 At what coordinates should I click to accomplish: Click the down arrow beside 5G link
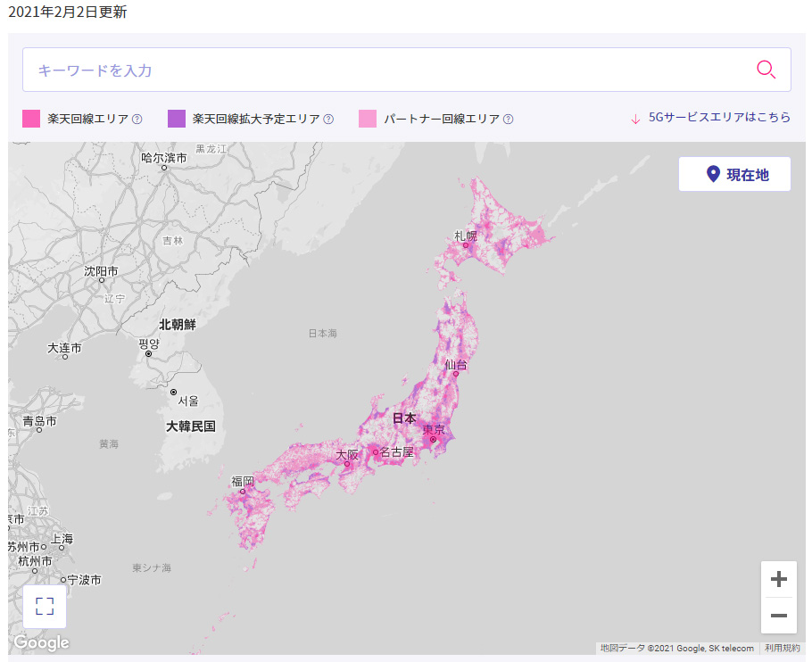coord(635,120)
